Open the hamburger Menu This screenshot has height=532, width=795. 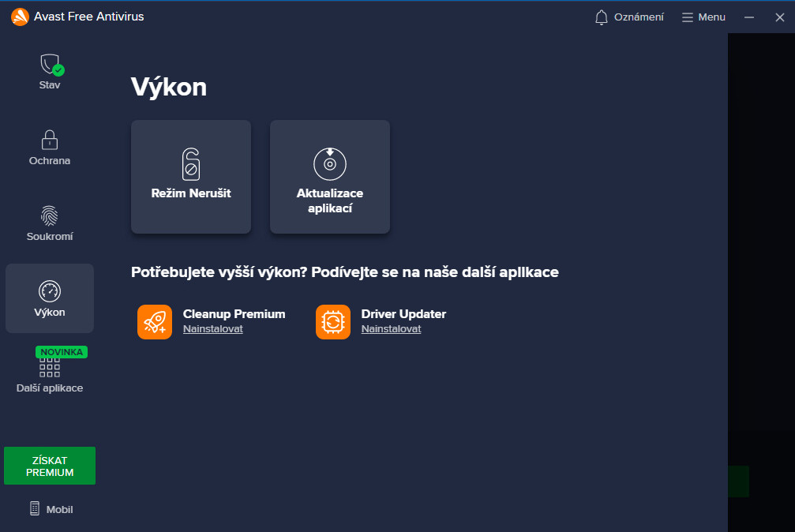pyautogui.click(x=703, y=17)
